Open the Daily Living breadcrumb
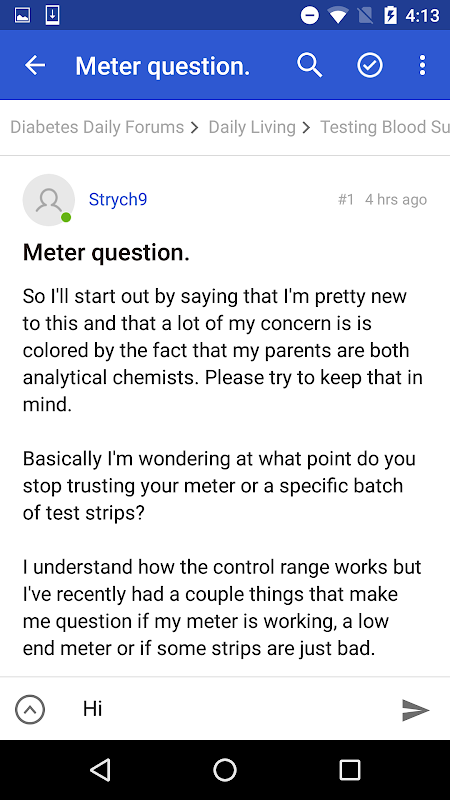 point(252,127)
